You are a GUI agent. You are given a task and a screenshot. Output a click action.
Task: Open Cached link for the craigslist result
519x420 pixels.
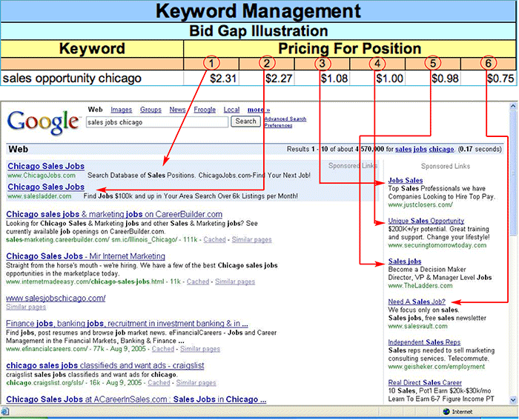pyautogui.click(x=159, y=383)
